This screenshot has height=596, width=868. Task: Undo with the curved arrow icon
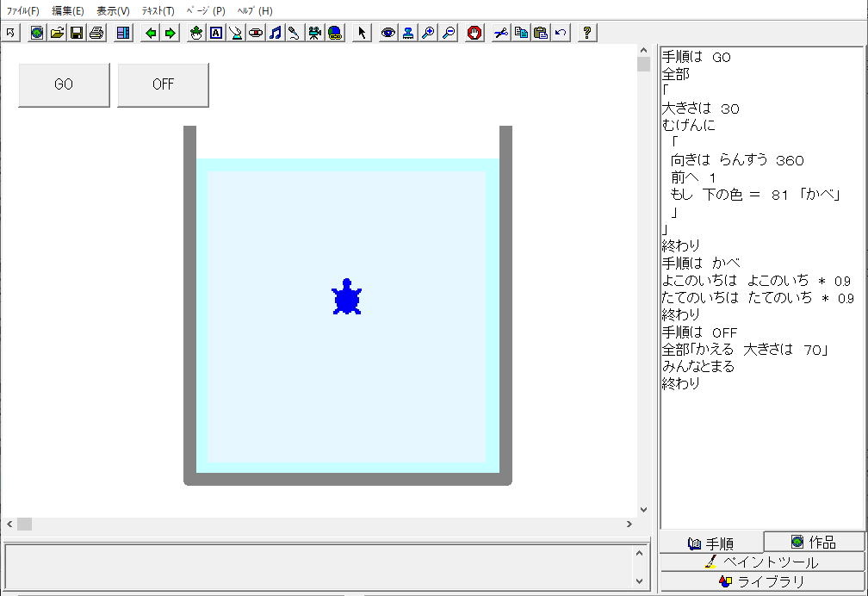(x=561, y=33)
